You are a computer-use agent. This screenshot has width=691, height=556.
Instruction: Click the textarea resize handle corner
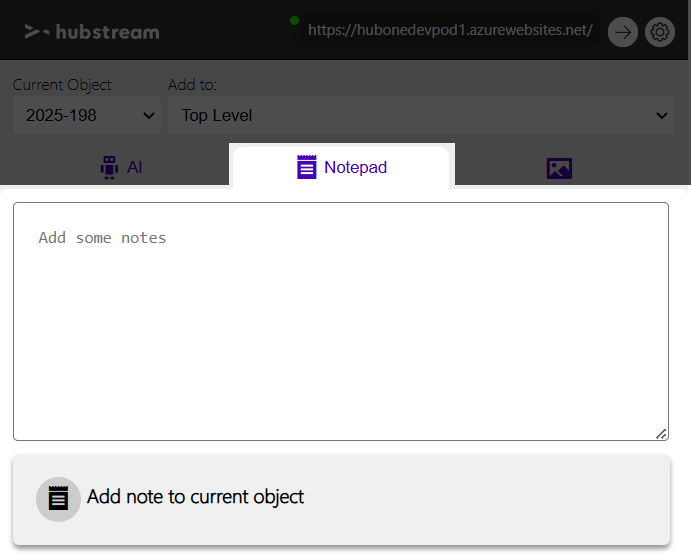661,433
